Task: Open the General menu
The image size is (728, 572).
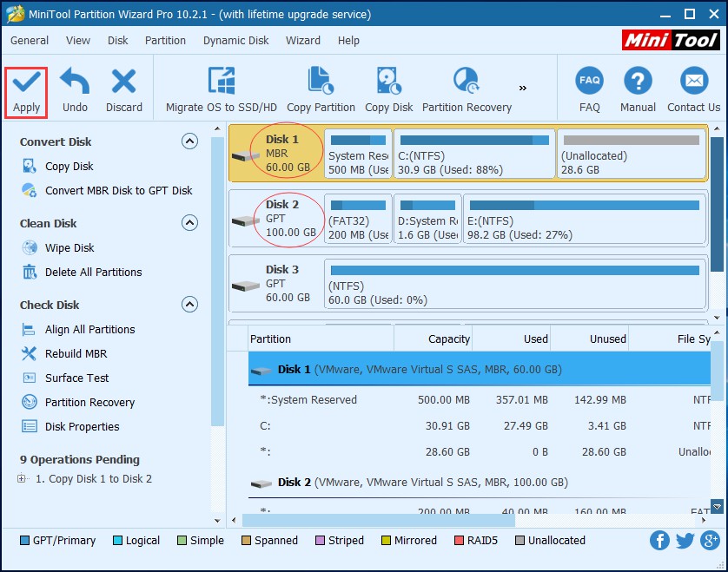Action: pos(30,41)
